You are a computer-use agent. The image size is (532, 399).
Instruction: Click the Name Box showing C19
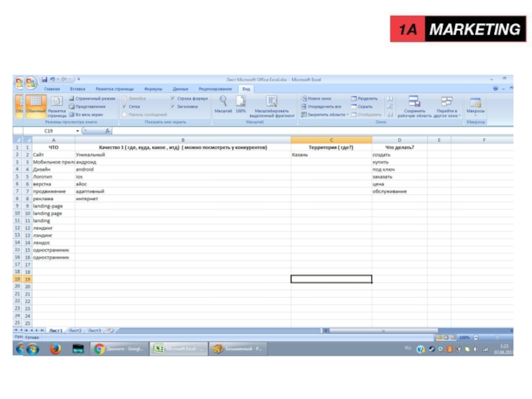pos(49,131)
